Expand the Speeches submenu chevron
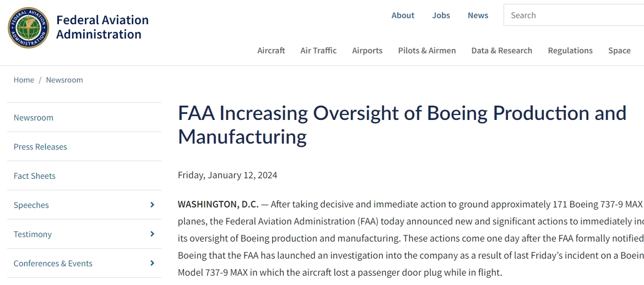This screenshot has height=285, width=644. coord(152,205)
